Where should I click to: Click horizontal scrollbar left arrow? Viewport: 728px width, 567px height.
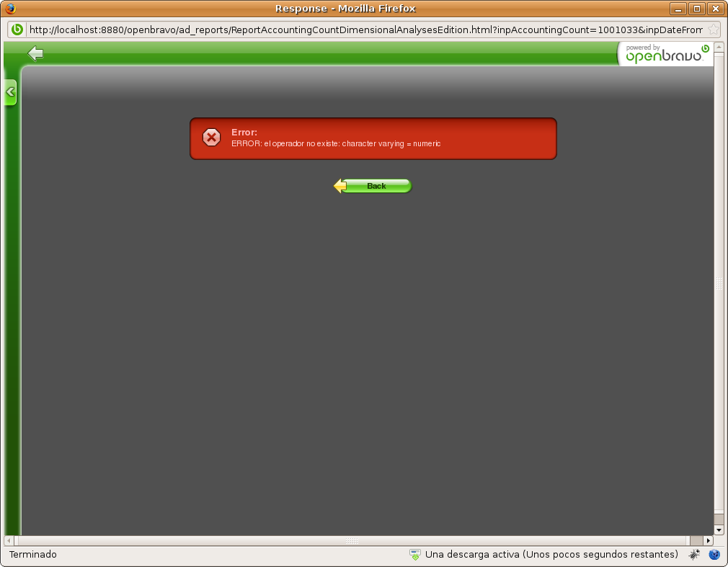point(9,540)
